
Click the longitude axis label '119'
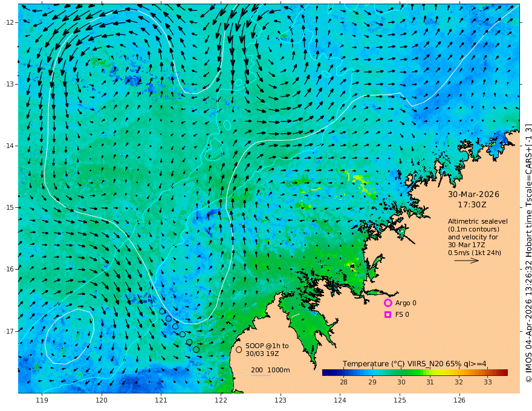42,400
